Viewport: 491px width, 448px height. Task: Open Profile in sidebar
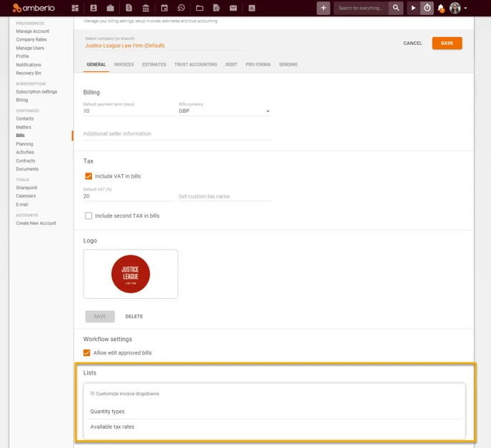(x=22, y=56)
